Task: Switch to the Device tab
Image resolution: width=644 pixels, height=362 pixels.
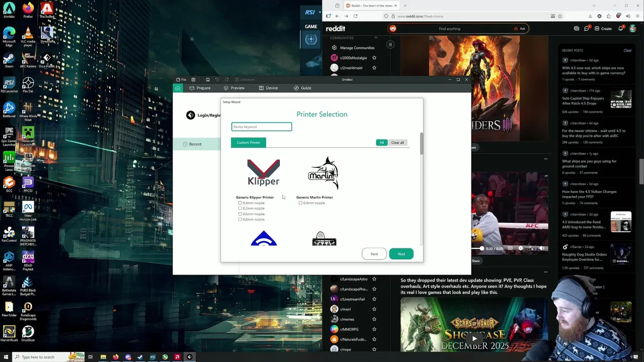Action: pyautogui.click(x=268, y=88)
